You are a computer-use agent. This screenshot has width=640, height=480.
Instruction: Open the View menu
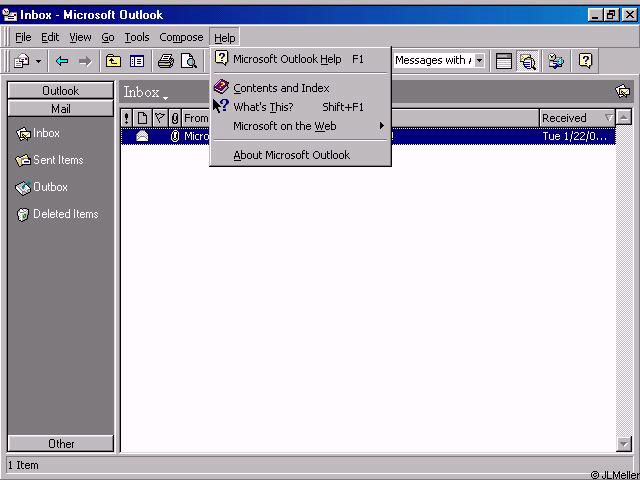tap(80, 38)
